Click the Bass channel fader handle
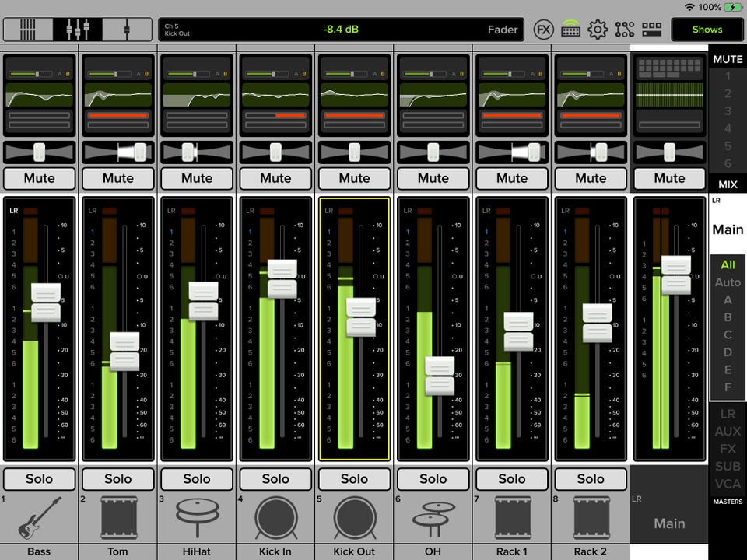747x560 pixels. 46,303
